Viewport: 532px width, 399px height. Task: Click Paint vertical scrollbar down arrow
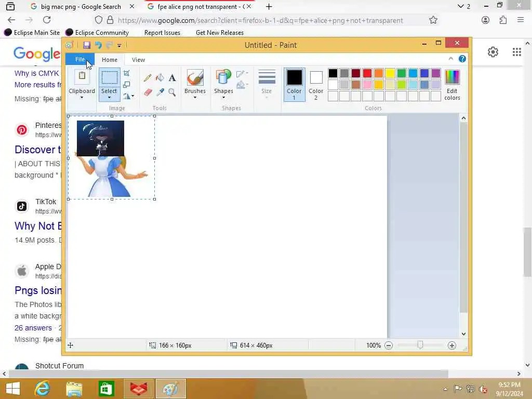point(463,334)
